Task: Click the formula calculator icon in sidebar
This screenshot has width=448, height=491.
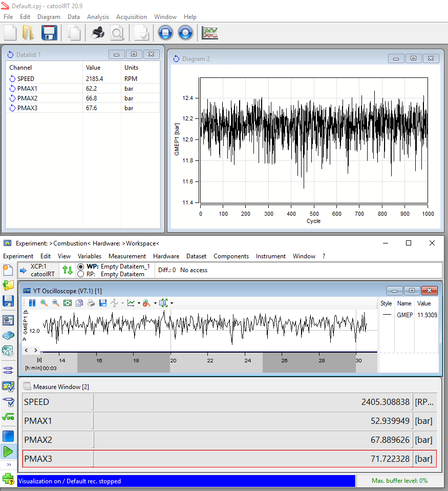Action: pos(8,417)
